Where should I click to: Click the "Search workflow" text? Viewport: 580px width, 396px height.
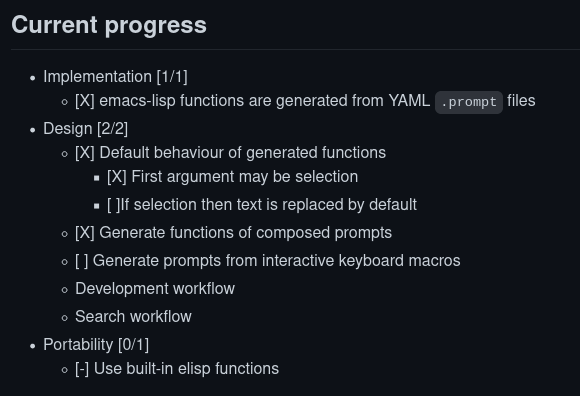(x=133, y=317)
